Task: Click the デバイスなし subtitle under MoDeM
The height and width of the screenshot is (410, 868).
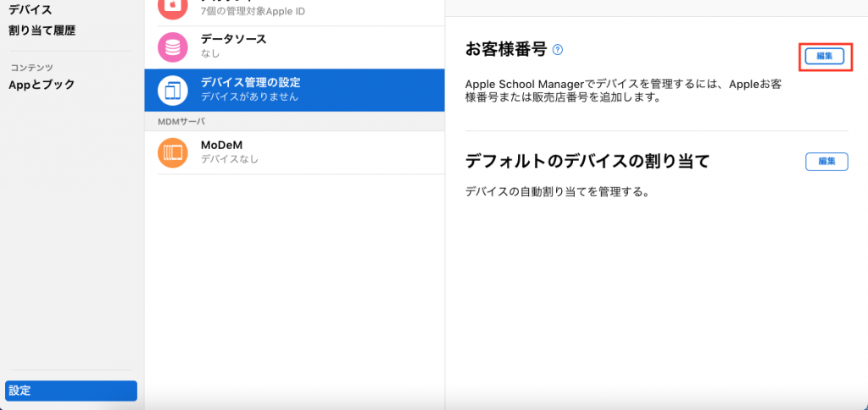Action: (x=229, y=159)
